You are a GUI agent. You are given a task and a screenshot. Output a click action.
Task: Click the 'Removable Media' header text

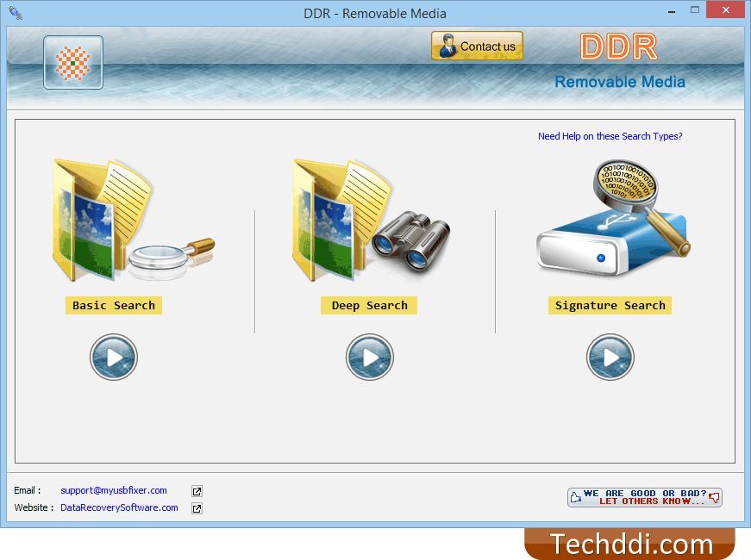pos(620,82)
